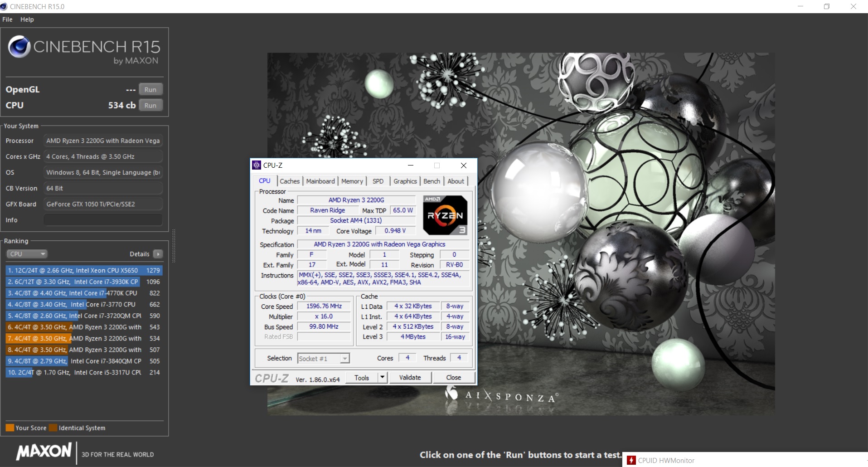
Task: Switch to the Mainboard tab in CPU-Z
Action: click(x=320, y=181)
